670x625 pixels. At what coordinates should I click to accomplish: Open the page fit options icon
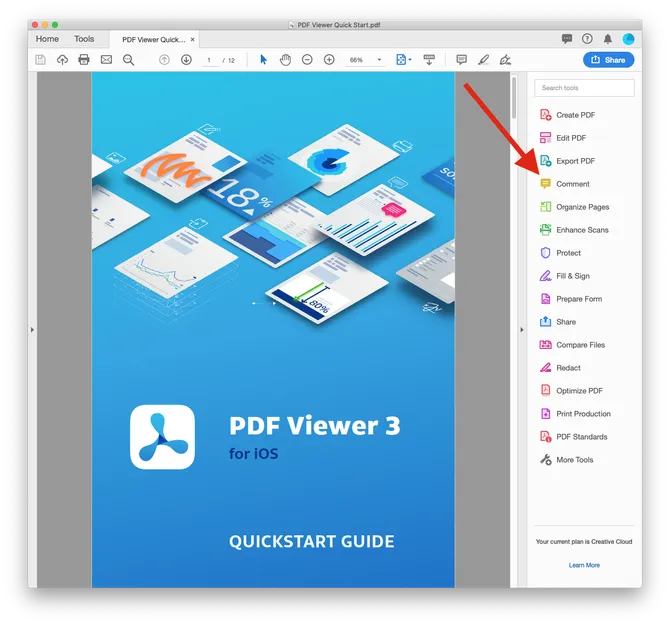pos(403,60)
